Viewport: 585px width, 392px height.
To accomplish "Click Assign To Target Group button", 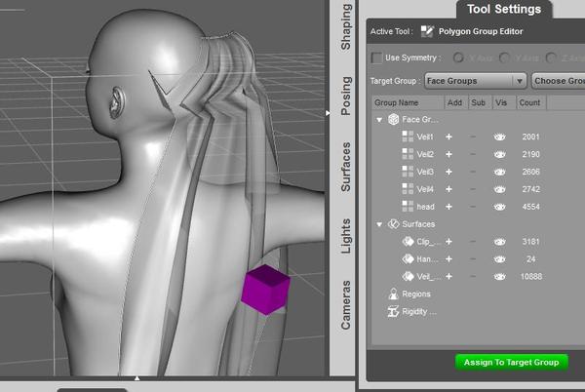I will [x=512, y=362].
